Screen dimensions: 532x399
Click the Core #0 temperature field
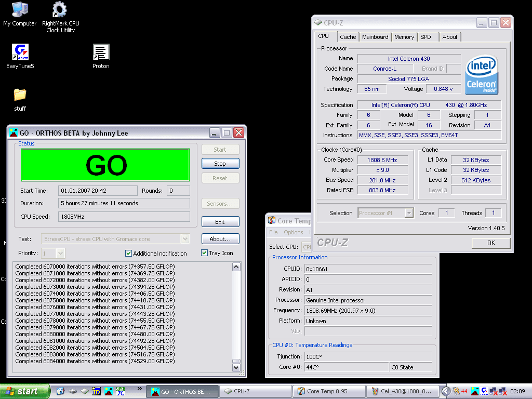tap(347, 367)
